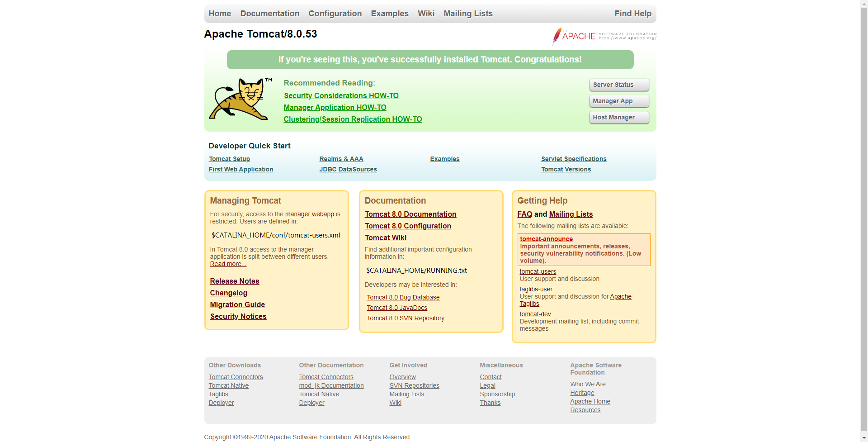Open Clustering/Session Replication HOW-TO link
This screenshot has width=868, height=442.
(x=353, y=119)
